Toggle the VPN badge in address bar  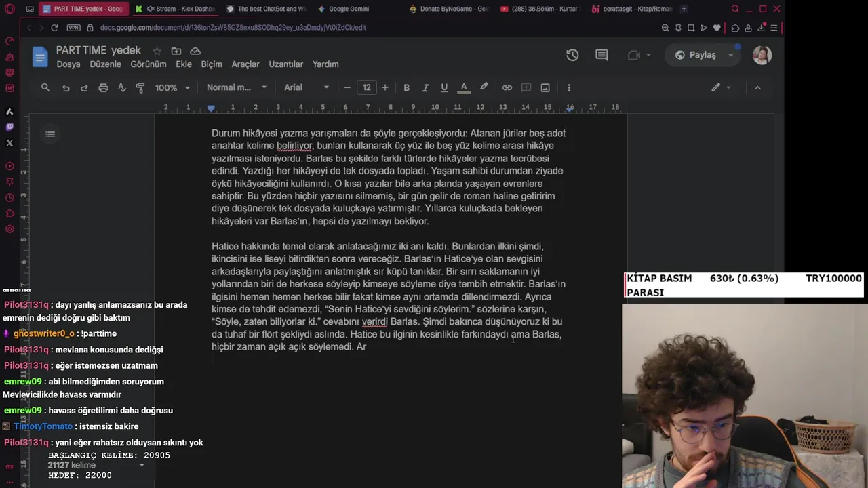73,28
